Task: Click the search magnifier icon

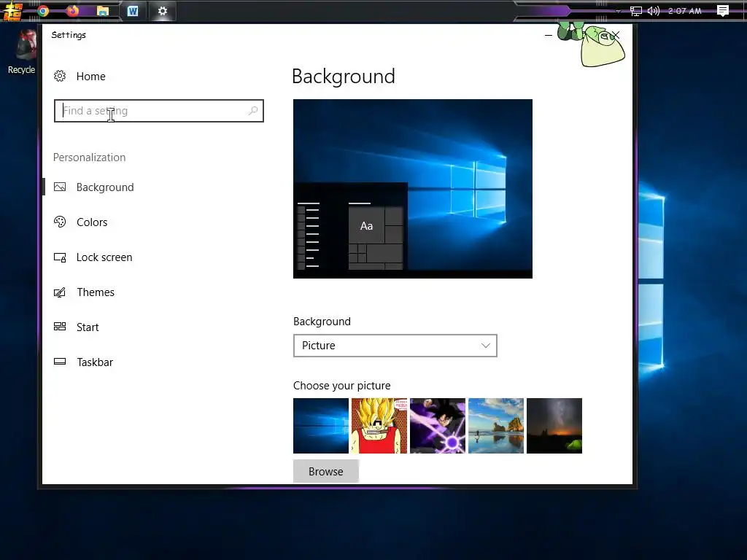Action: tap(253, 111)
